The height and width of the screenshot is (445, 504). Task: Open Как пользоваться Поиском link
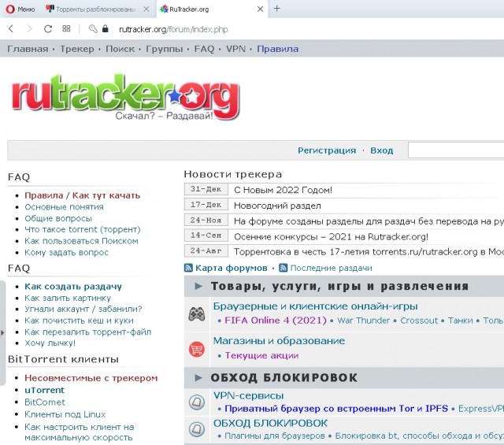click(x=81, y=241)
